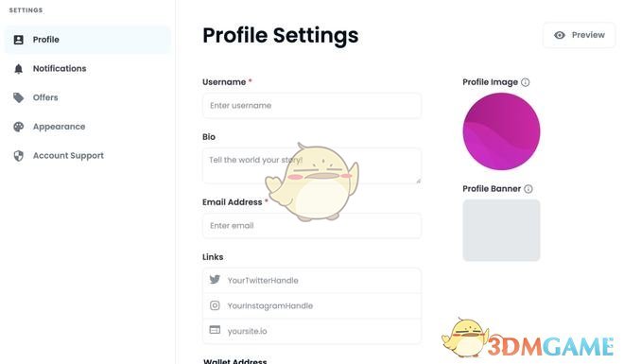
Task: Click the gray Profile Banner placeholder
Action: 501,231
